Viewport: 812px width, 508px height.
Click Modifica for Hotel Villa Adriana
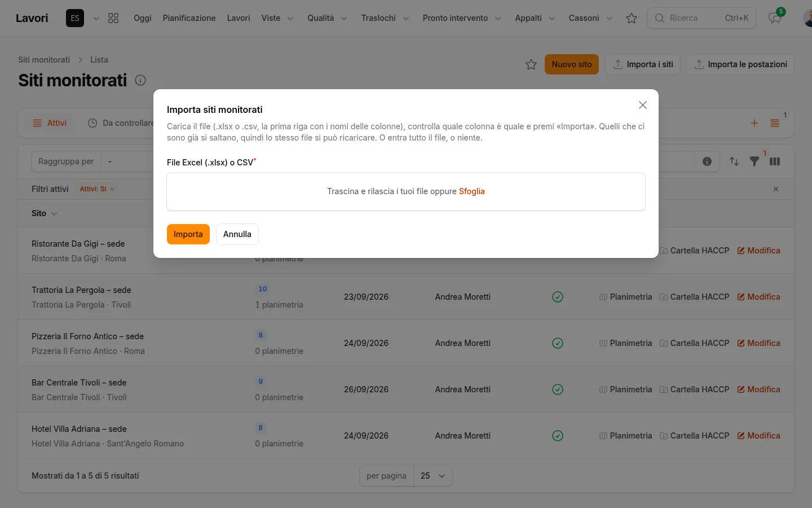(x=759, y=436)
